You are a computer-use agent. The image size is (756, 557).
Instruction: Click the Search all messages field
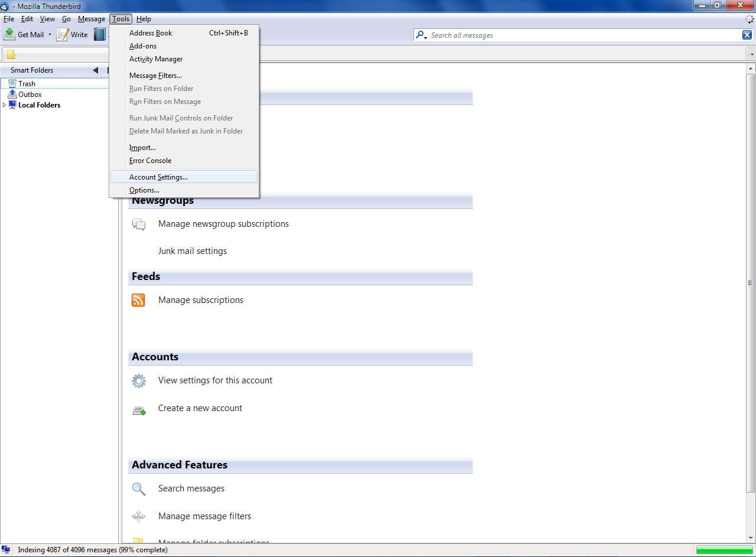click(x=585, y=35)
